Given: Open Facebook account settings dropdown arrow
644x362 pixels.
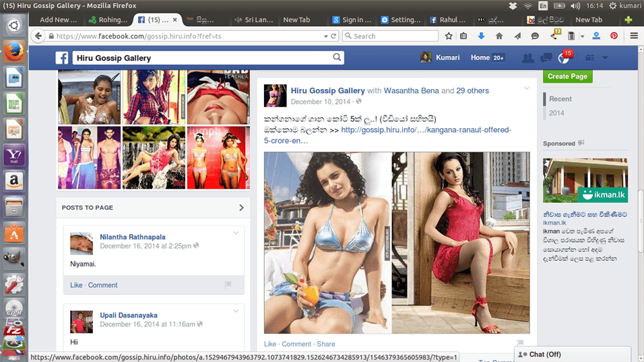Looking at the screenshot, I should (x=605, y=58).
